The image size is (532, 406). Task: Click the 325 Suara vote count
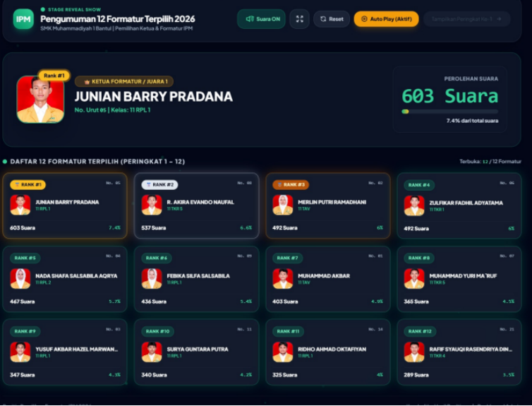284,375
